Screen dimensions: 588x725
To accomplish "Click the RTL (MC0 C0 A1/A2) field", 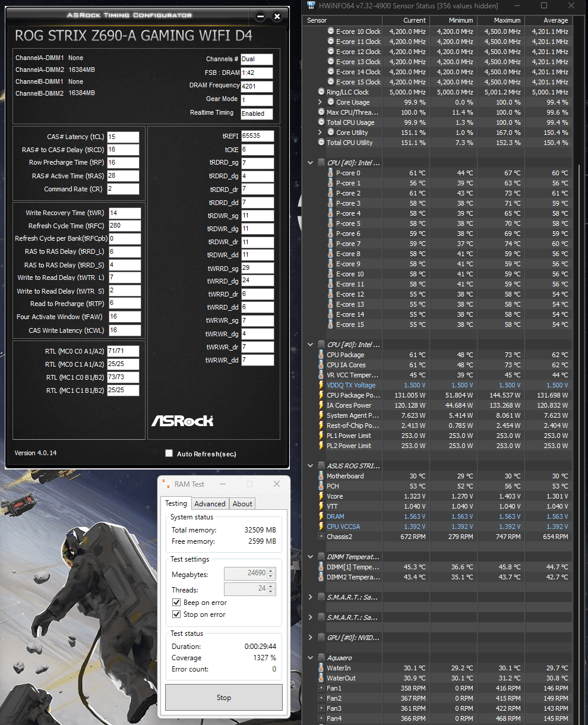I will 123,351.
